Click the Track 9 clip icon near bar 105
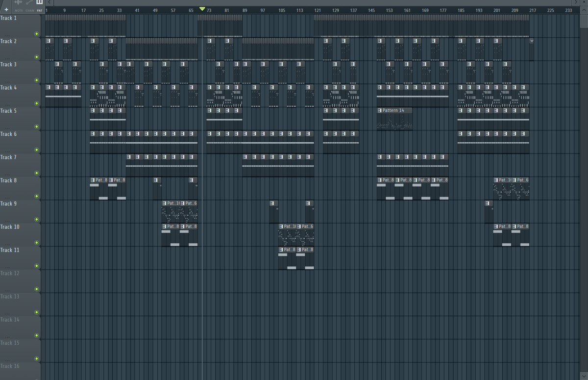The height and width of the screenshot is (380, 588). (272, 203)
